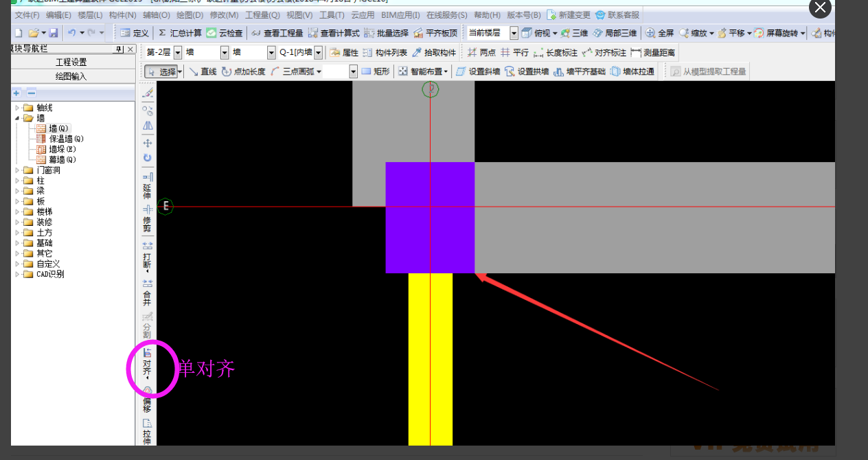Viewport: 868px width, 460px height.
Task: Open the 第-2层 floor dropdown
Action: pyautogui.click(x=178, y=52)
